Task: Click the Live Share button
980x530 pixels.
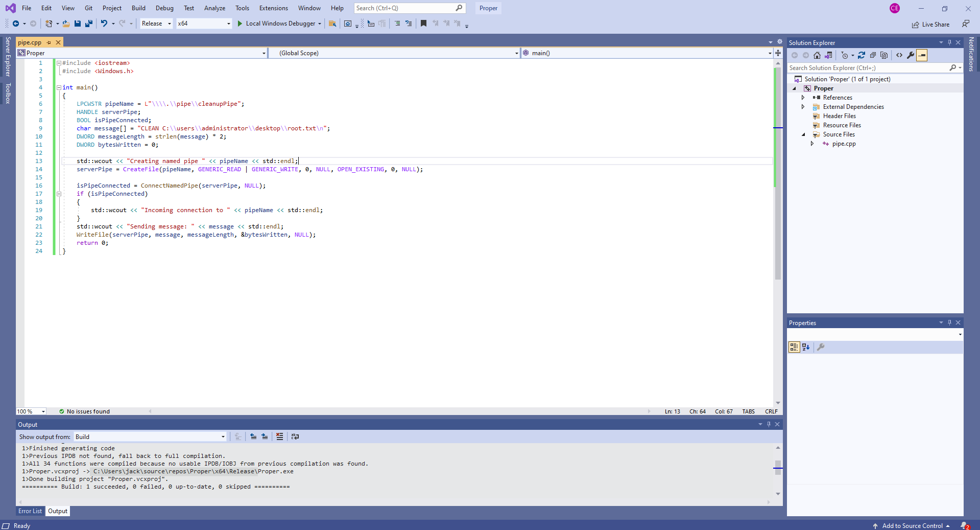Action: tap(930, 25)
